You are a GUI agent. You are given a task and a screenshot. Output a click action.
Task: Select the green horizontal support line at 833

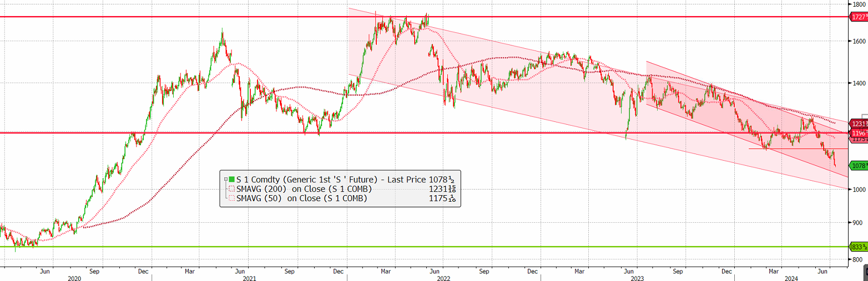(x=425, y=247)
